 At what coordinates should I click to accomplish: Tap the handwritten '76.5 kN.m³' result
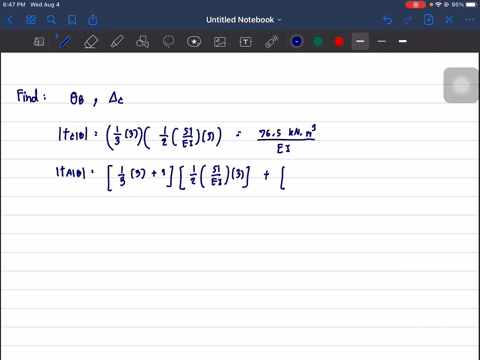pos(287,131)
